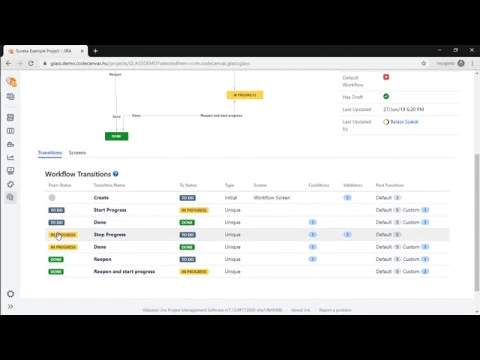Click validators badge in the Stop Progress row
The height and width of the screenshot is (360, 480).
[x=347, y=235]
